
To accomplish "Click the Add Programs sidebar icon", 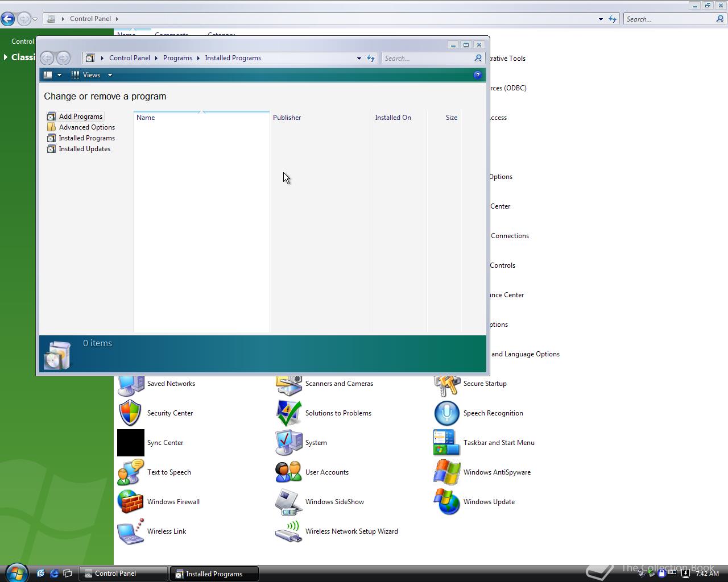I will click(x=51, y=117).
